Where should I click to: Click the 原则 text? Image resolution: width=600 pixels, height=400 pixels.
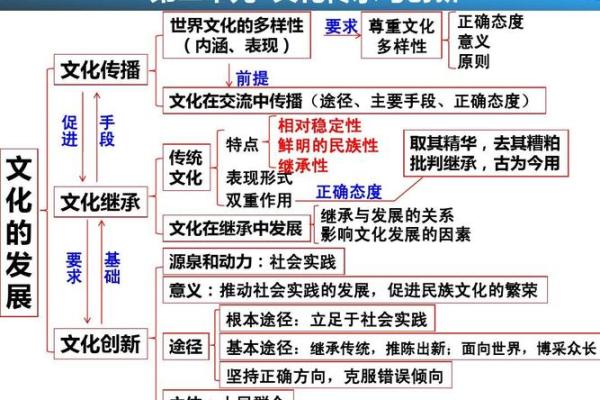[x=474, y=61]
